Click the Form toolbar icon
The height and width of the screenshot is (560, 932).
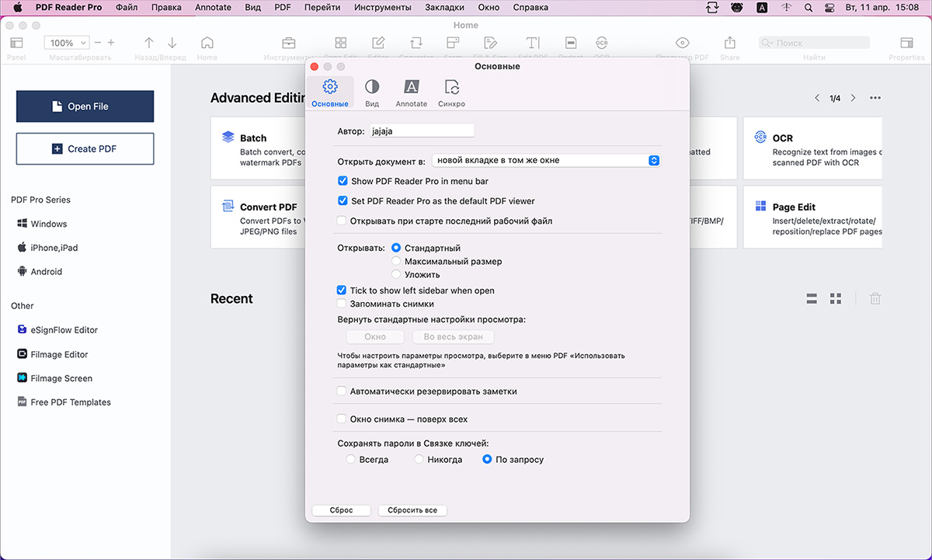[453, 43]
